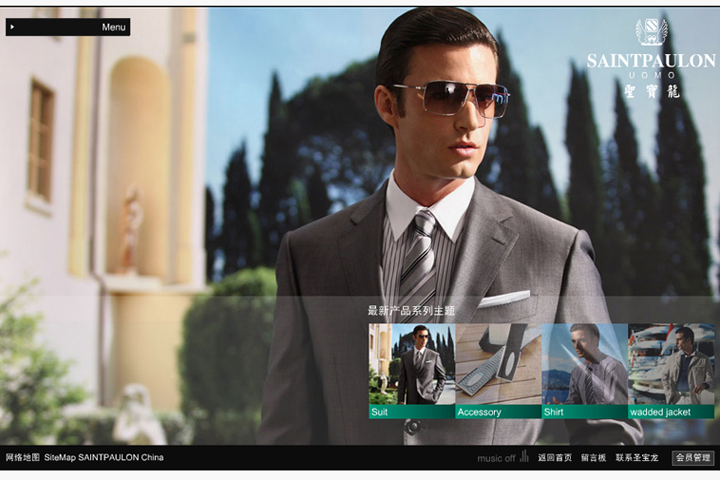Click the 返回首页 home link
The image size is (720, 480).
555,458
